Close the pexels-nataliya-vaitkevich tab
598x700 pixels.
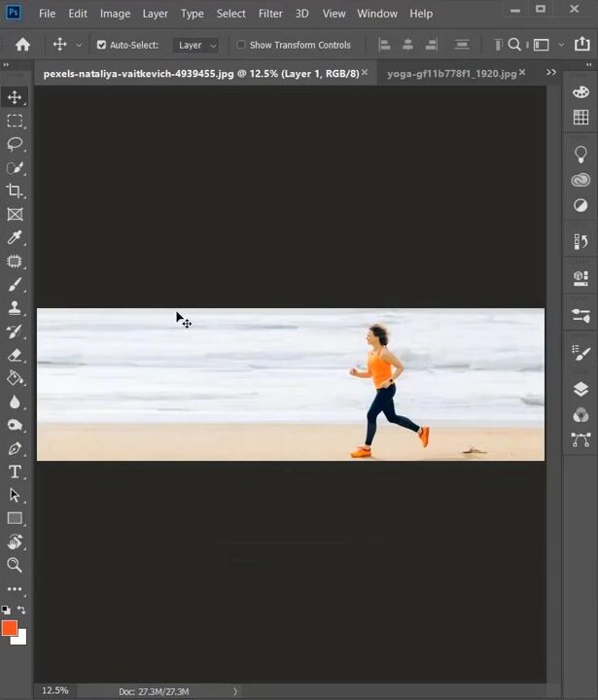(x=365, y=72)
